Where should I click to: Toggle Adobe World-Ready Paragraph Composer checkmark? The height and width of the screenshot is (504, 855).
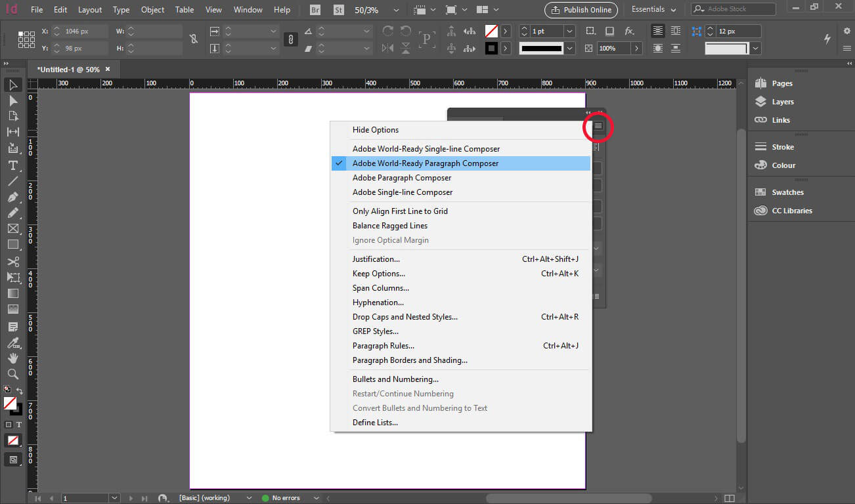[x=339, y=163]
